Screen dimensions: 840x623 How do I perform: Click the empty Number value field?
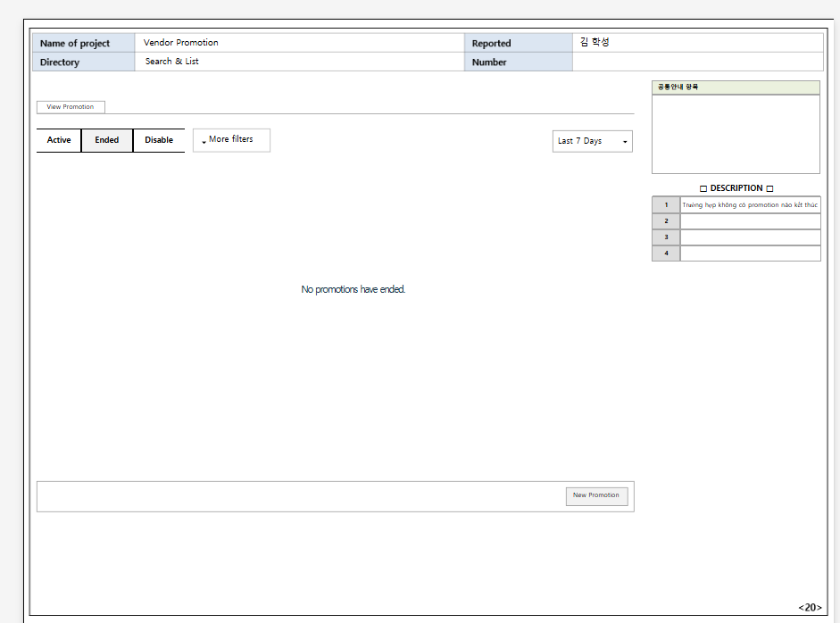click(x=697, y=62)
